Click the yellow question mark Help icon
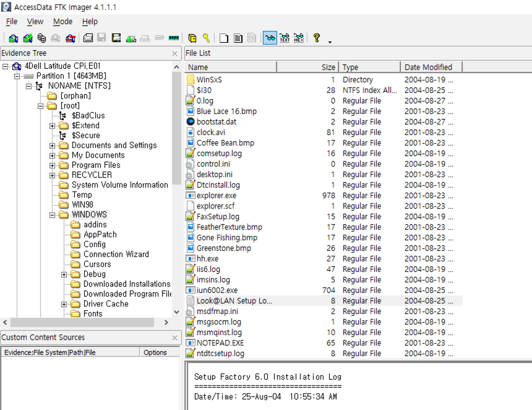 coord(316,38)
